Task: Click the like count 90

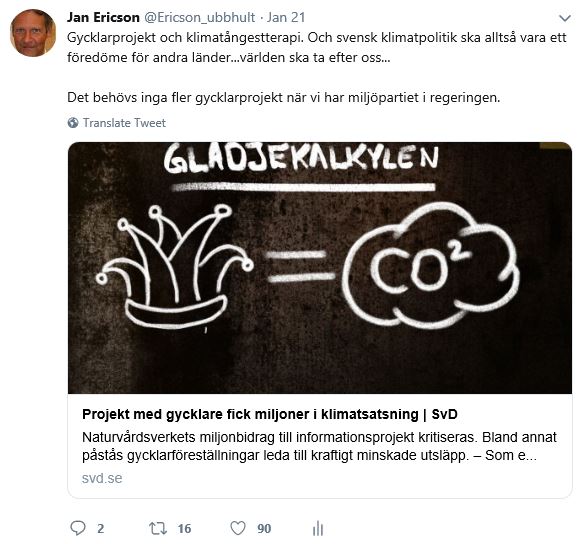Action: pos(264,529)
